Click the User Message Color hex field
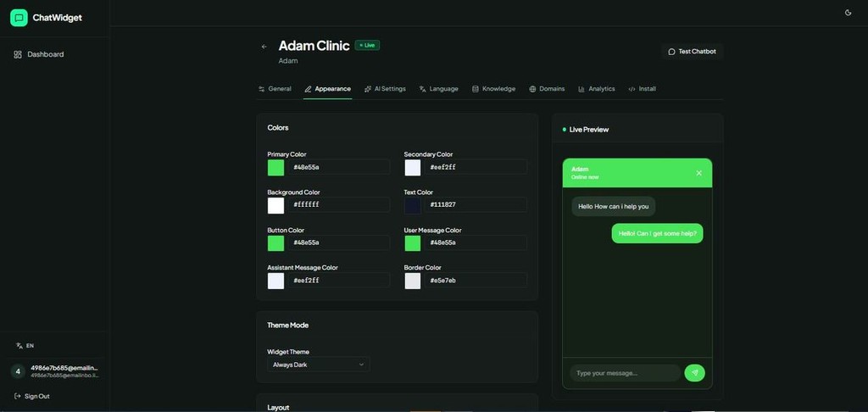 pos(476,242)
